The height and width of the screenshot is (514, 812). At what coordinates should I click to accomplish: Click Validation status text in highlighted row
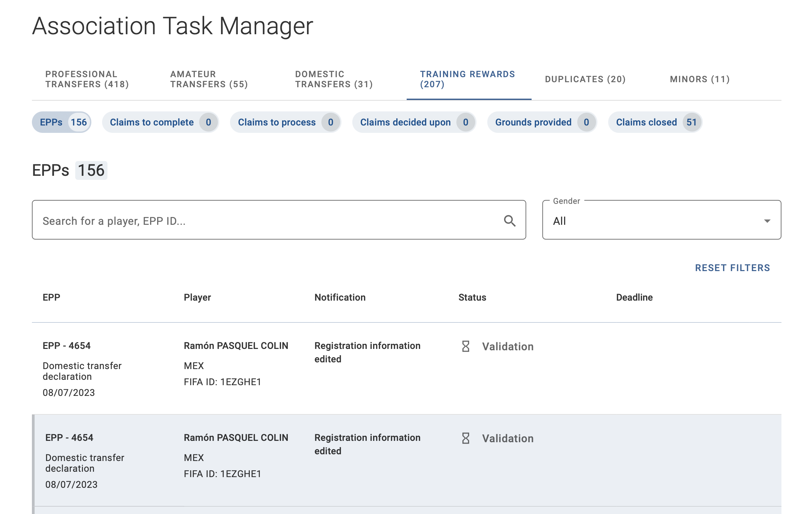pos(507,439)
